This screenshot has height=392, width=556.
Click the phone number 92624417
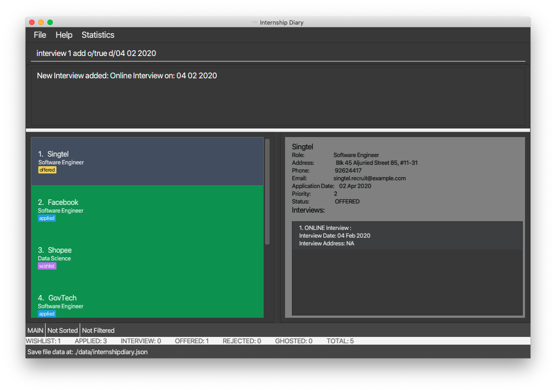[x=348, y=170]
